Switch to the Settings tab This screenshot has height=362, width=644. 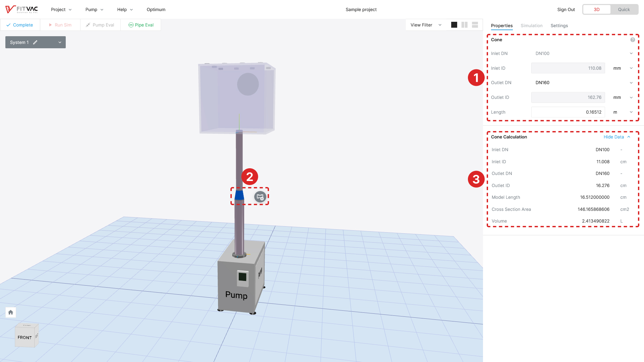(559, 25)
